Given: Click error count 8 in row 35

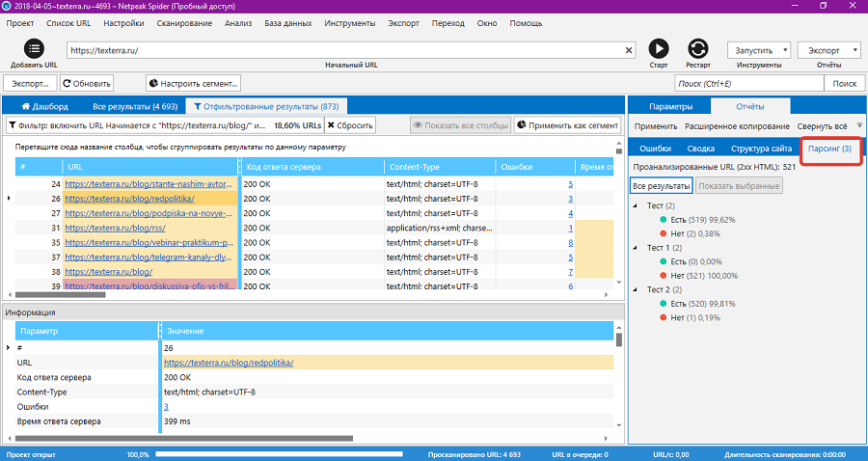Looking at the screenshot, I should pyautogui.click(x=570, y=242).
